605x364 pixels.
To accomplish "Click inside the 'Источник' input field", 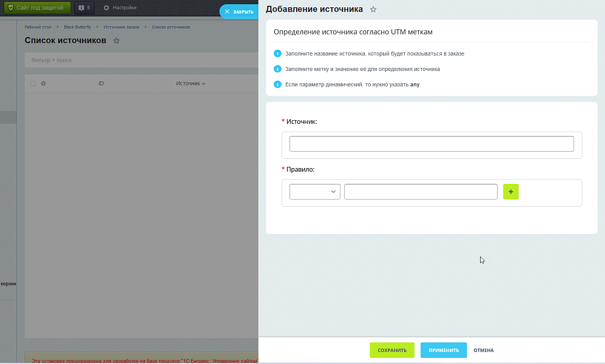I will click(431, 144).
